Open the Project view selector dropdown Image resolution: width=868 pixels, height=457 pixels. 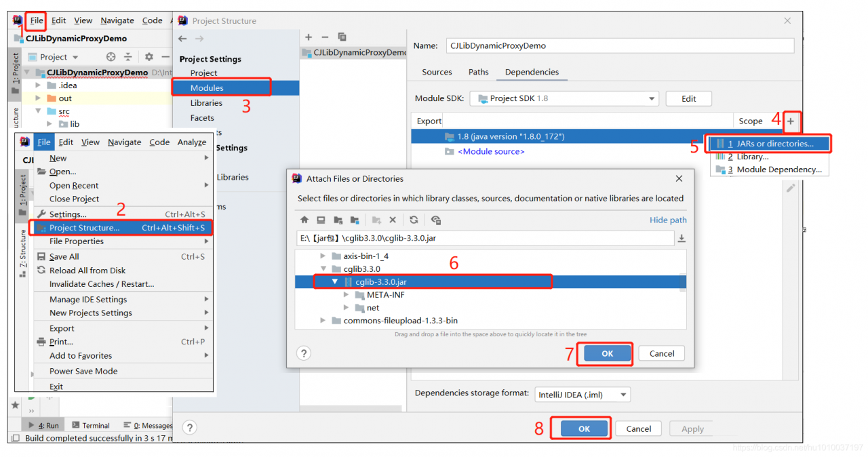tap(54, 57)
